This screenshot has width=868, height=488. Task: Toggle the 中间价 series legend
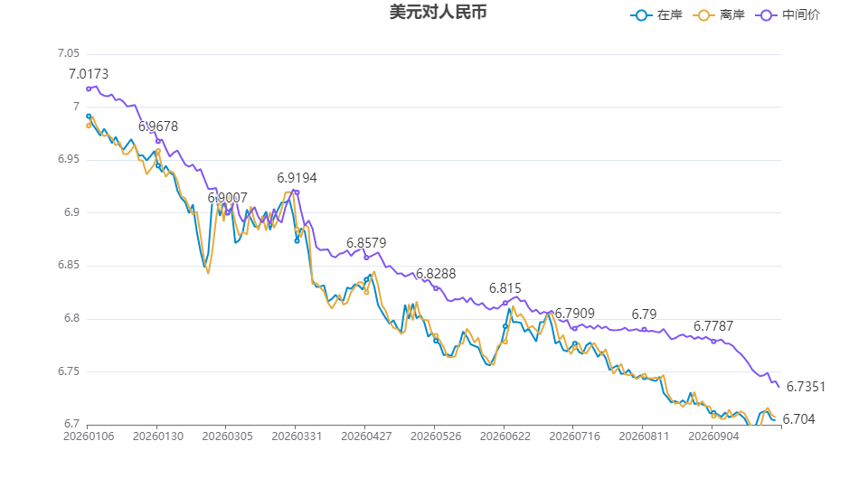pos(788,15)
